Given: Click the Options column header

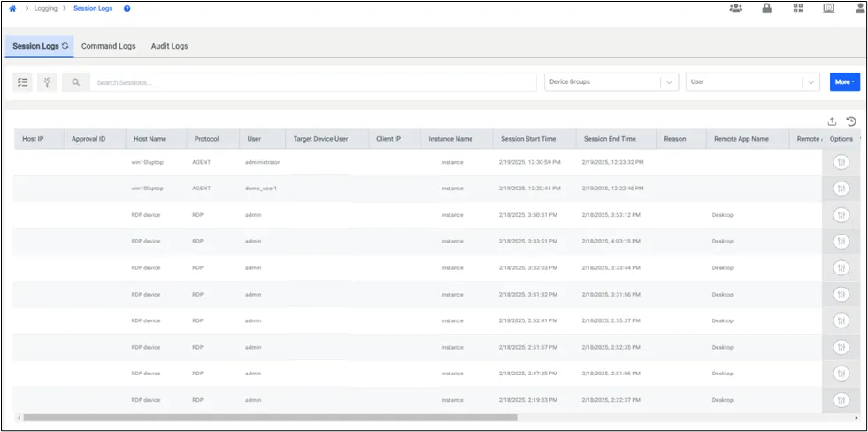Looking at the screenshot, I should point(841,139).
